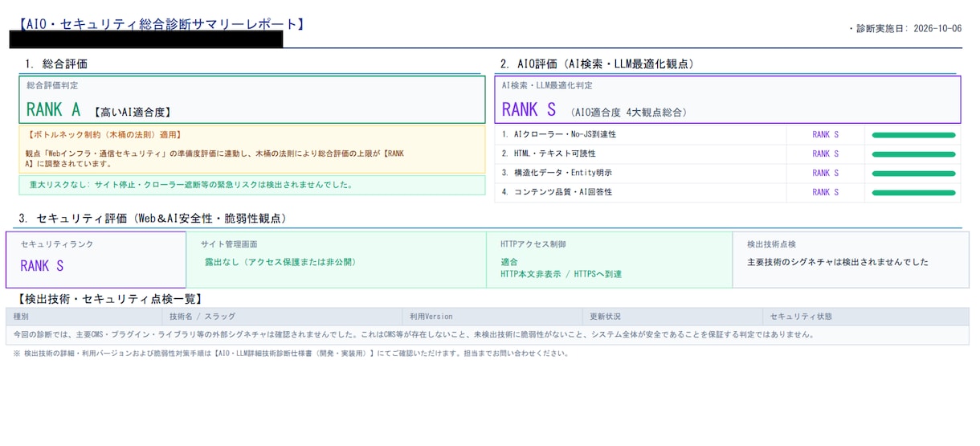Click the footnote about AIO・LLM詳細技術診断仕様書
Viewport: 980px width, 446px height.
292,353
